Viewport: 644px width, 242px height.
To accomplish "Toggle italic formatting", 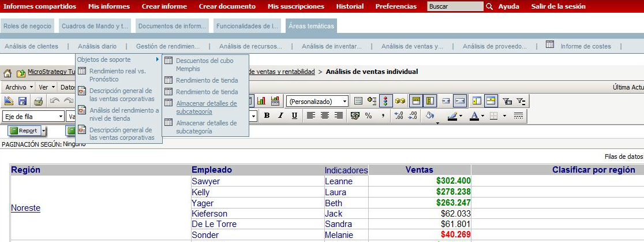I will 280,116.
